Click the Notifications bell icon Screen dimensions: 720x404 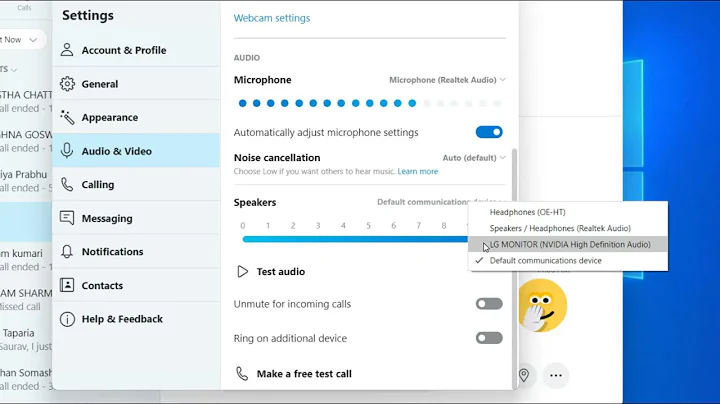click(67, 251)
